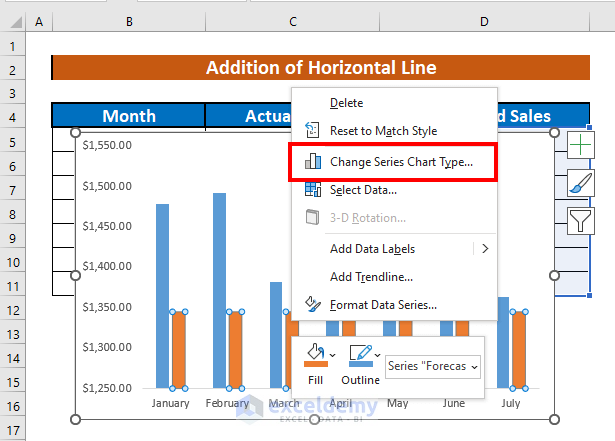
Task: Select Add Trendline menu option
Action: (x=371, y=277)
